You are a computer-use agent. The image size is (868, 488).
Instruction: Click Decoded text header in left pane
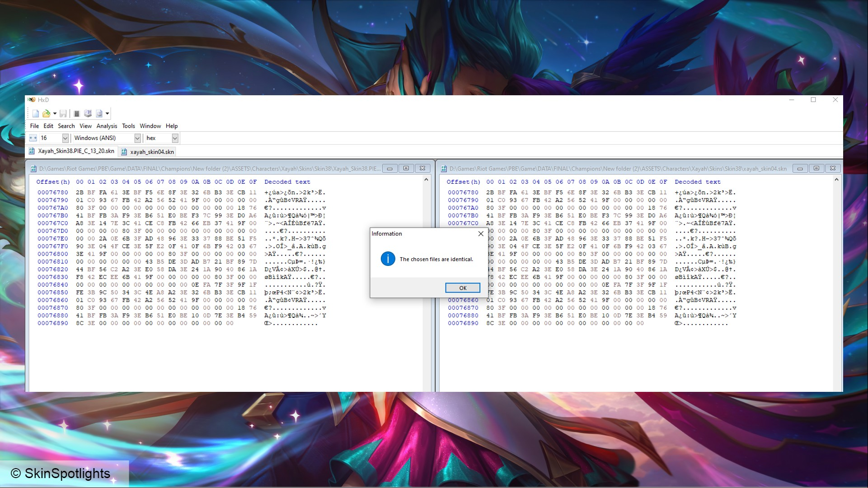tap(287, 182)
